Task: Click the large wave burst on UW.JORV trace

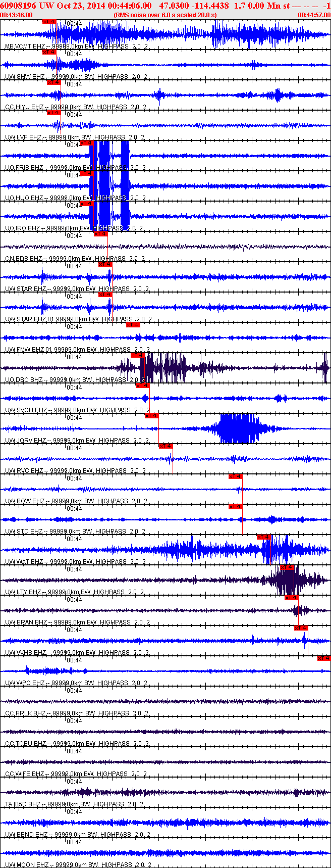Action: (x=237, y=428)
